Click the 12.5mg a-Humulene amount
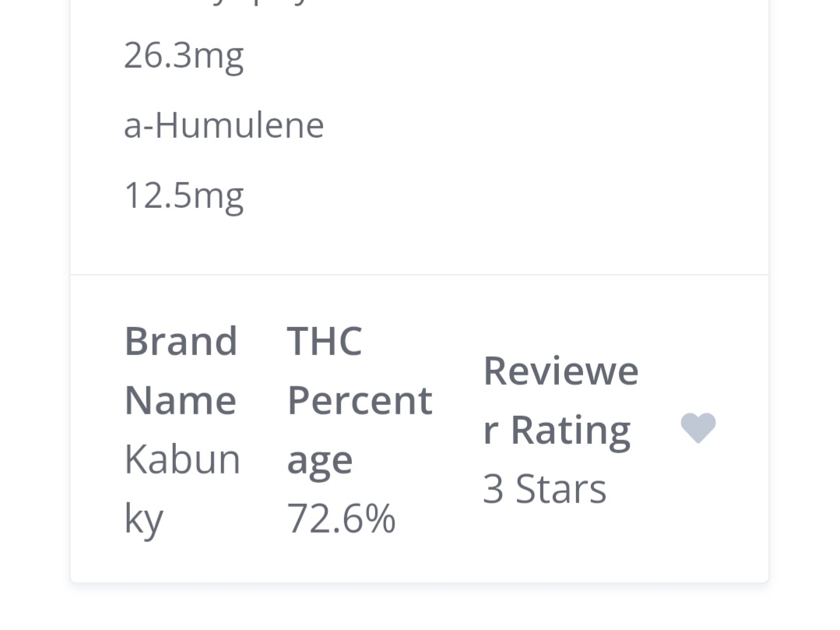This screenshot has width=840, height=630. pyautogui.click(x=184, y=195)
